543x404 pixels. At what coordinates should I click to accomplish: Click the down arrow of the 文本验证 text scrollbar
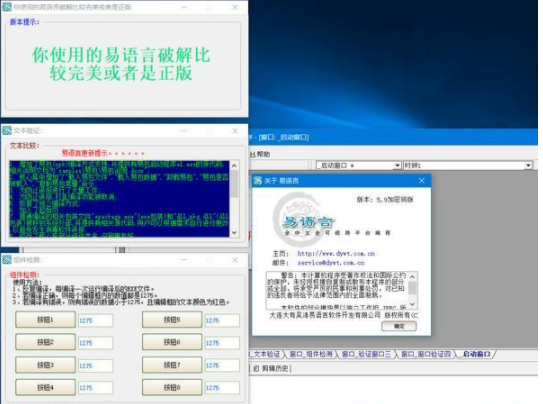[234, 233]
